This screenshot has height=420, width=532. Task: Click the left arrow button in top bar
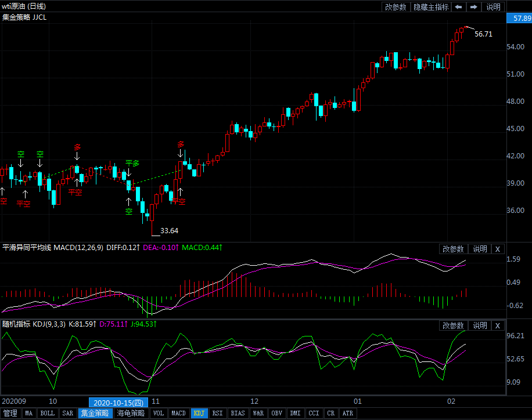click(458, 7)
